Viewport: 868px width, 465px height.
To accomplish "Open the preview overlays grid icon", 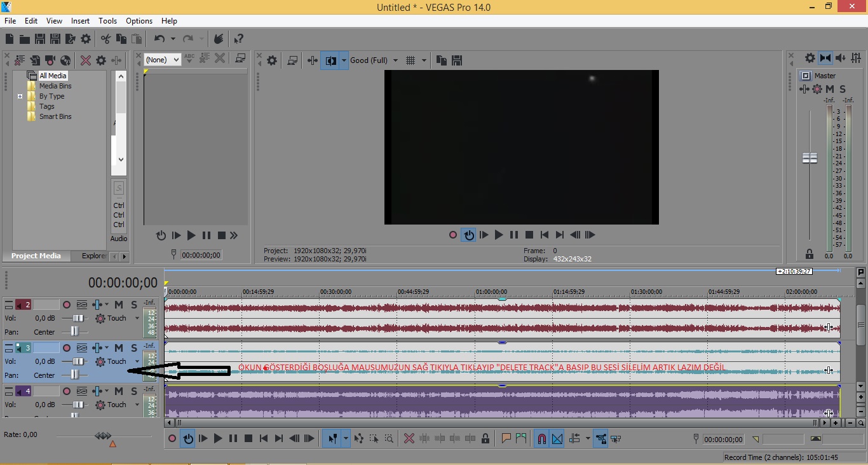I will [410, 60].
